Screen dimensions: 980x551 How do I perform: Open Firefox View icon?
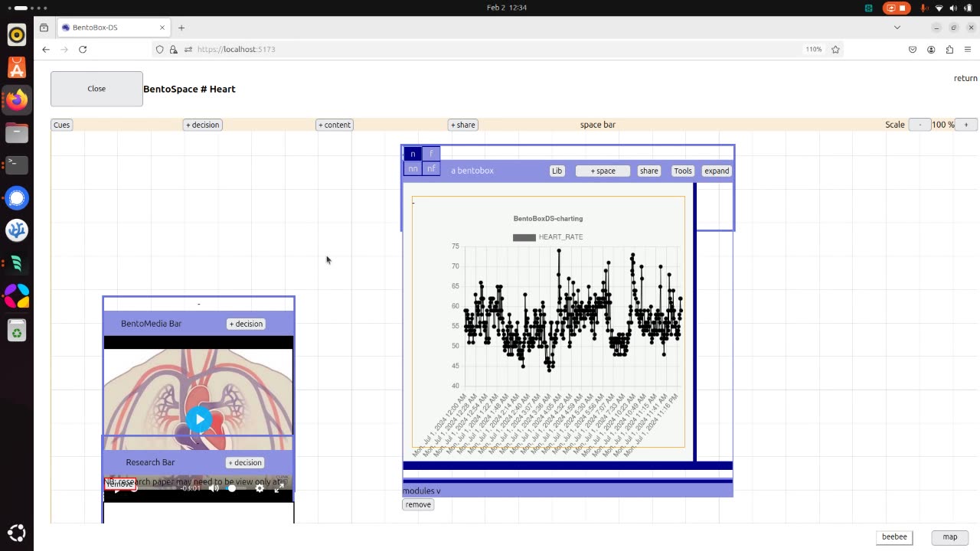click(x=44, y=28)
